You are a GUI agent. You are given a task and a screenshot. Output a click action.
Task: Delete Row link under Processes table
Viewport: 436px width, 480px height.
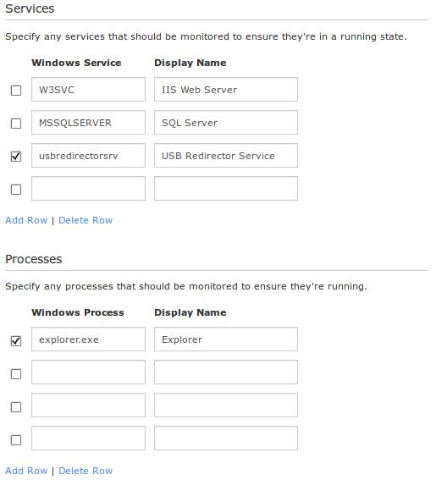(x=86, y=470)
